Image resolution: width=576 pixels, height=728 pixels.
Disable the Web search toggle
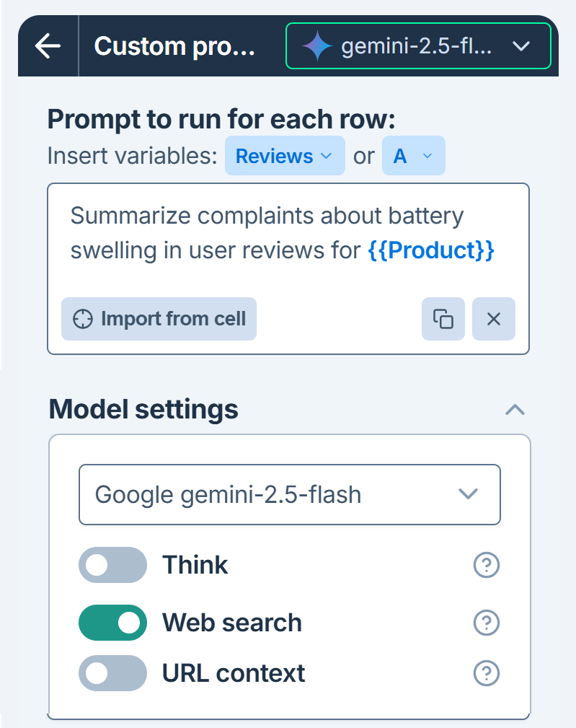pyautogui.click(x=112, y=623)
